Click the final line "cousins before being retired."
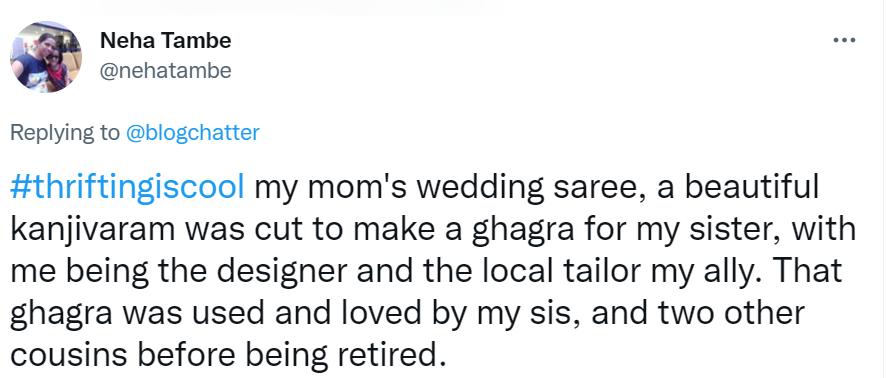The image size is (895, 378). click(x=228, y=354)
